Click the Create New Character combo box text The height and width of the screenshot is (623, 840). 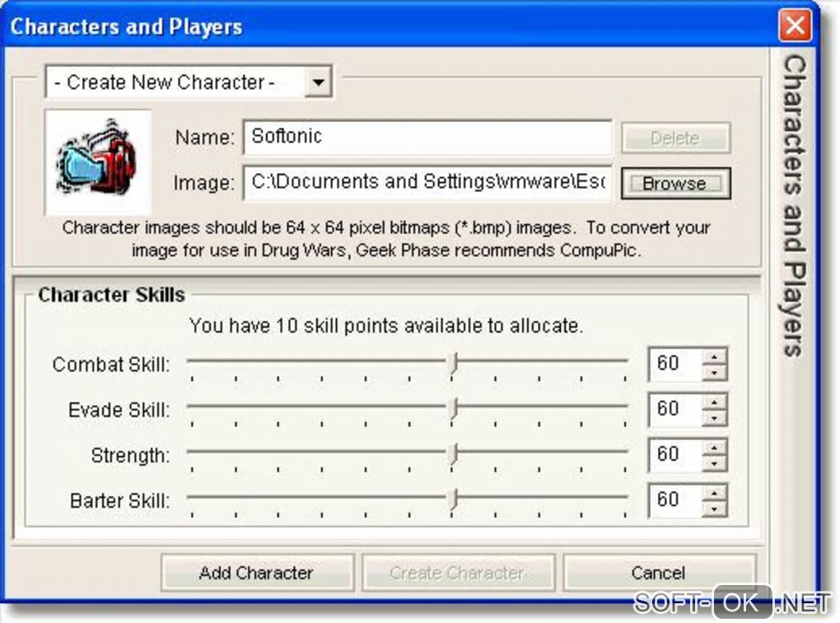(x=166, y=82)
